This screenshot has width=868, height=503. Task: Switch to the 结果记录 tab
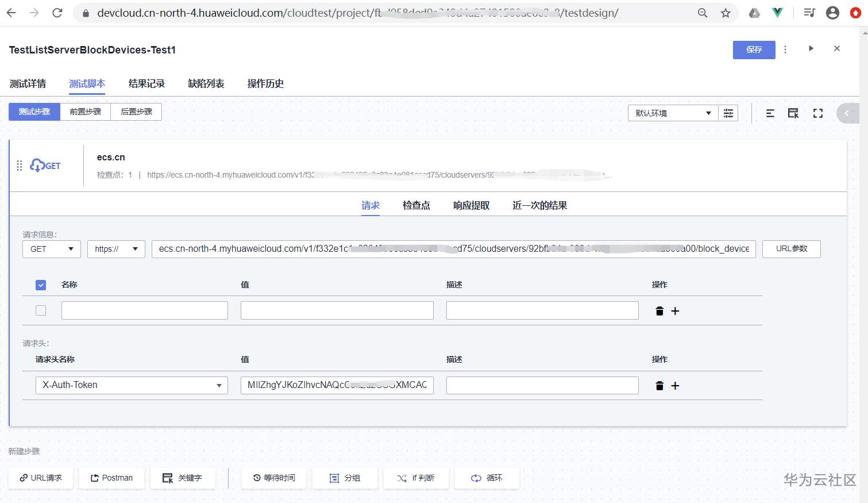[x=146, y=84]
